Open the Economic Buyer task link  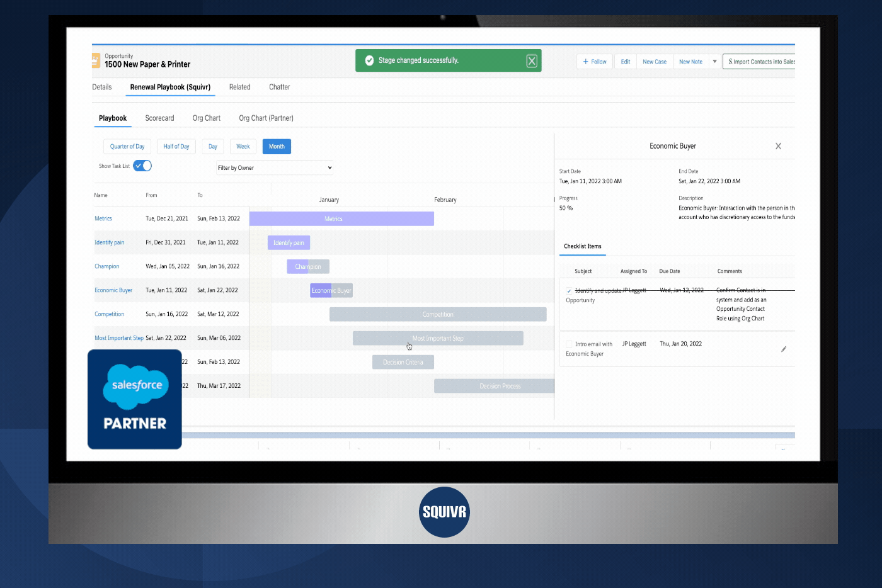click(113, 290)
